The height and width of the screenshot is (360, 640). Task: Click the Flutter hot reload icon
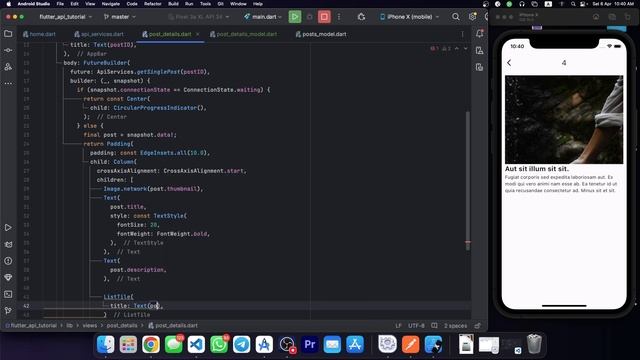point(361,17)
